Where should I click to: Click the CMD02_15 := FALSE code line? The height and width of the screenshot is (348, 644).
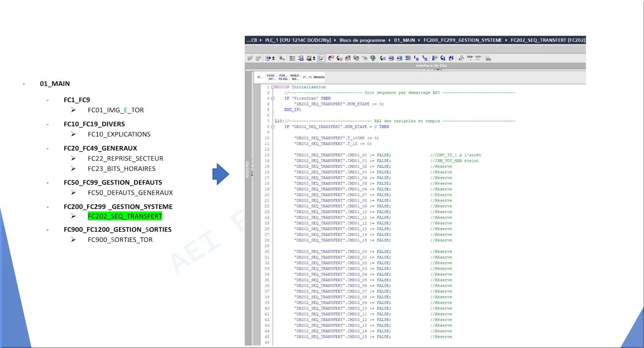pos(342,337)
